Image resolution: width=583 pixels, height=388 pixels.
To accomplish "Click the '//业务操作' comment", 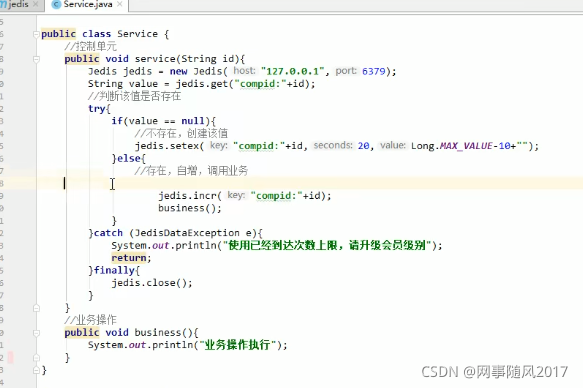I will (90, 320).
